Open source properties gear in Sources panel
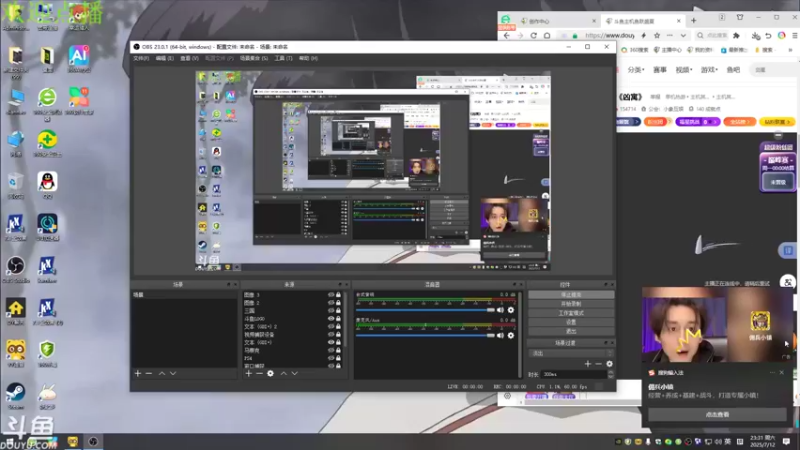 tap(270, 373)
